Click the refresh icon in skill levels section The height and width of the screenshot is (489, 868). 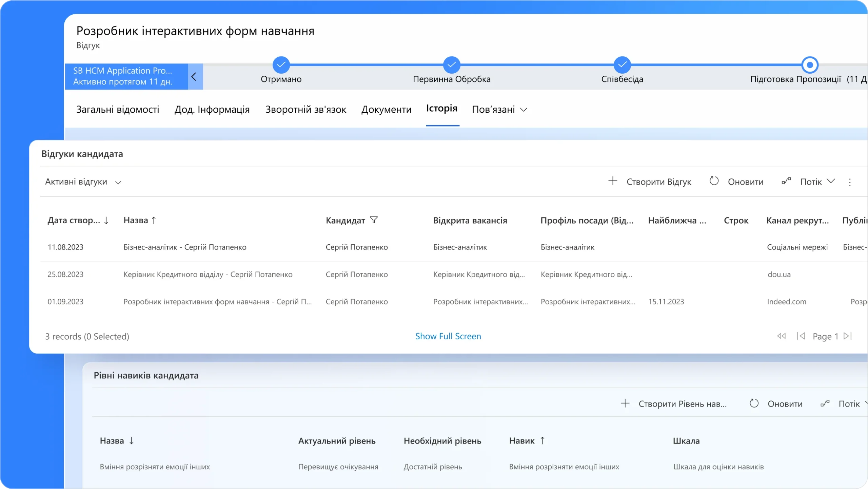pos(754,403)
